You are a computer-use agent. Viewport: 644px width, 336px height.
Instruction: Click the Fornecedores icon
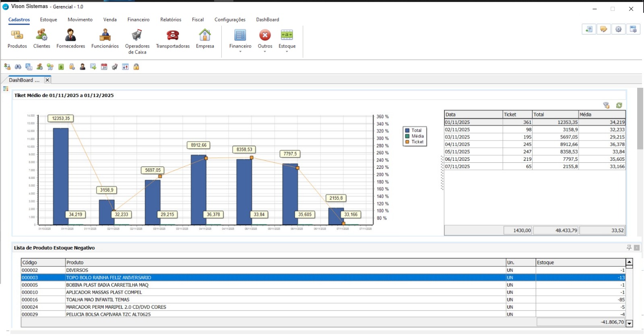(71, 36)
